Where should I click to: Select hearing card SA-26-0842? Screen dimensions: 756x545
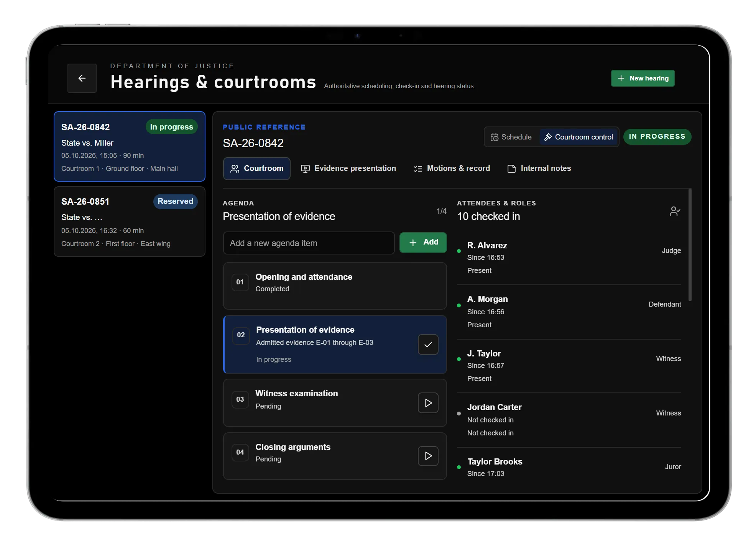coord(130,146)
